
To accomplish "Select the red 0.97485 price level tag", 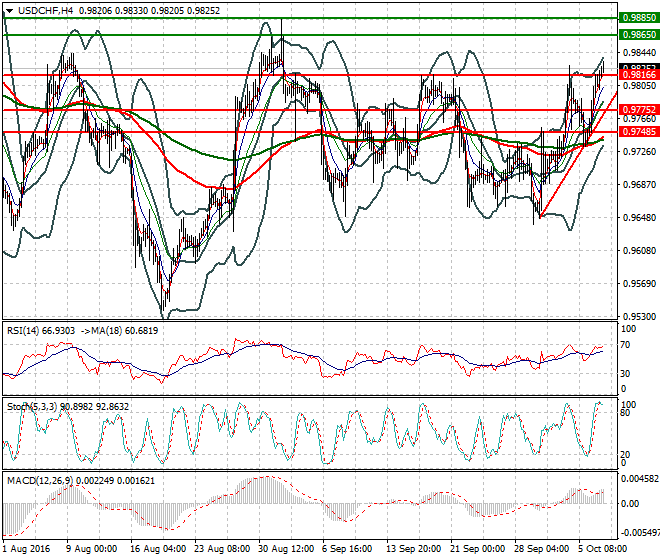I will click(638, 132).
